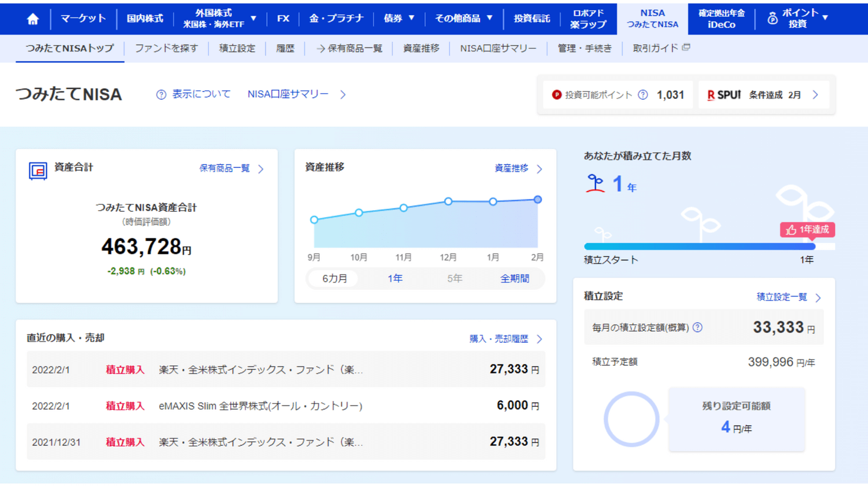The image size is (868, 488).
Task: Open the NISA つみたてNISA tab
Action: [x=652, y=19]
